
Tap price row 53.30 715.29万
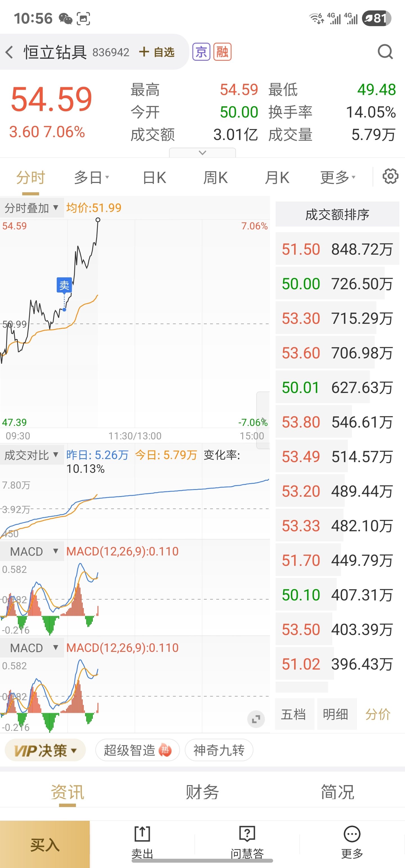(337, 318)
